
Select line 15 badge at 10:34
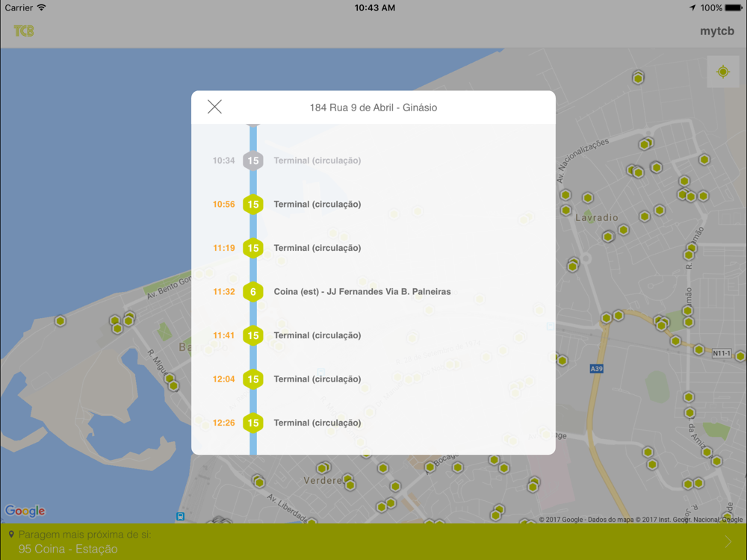click(253, 161)
